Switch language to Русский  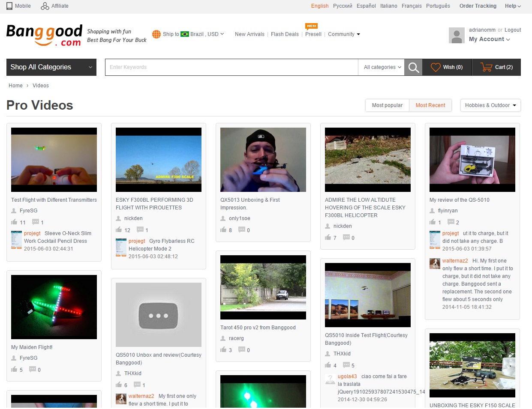343,6
